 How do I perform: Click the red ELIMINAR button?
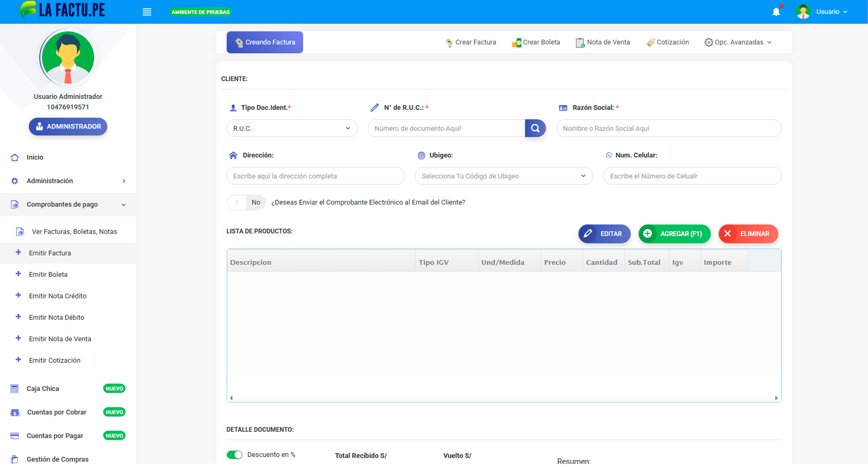[x=748, y=234]
